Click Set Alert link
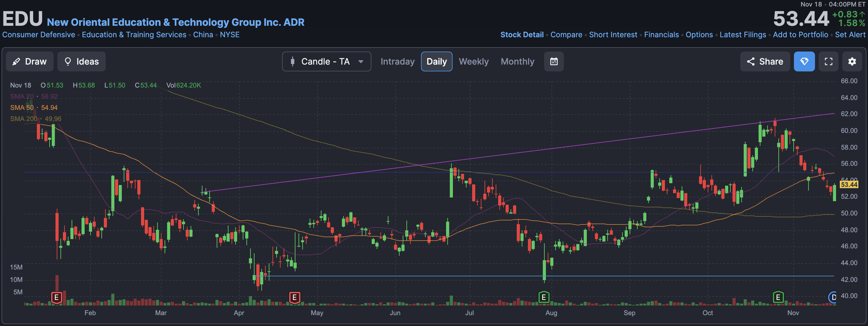Image resolution: width=868 pixels, height=326 pixels. coord(850,35)
